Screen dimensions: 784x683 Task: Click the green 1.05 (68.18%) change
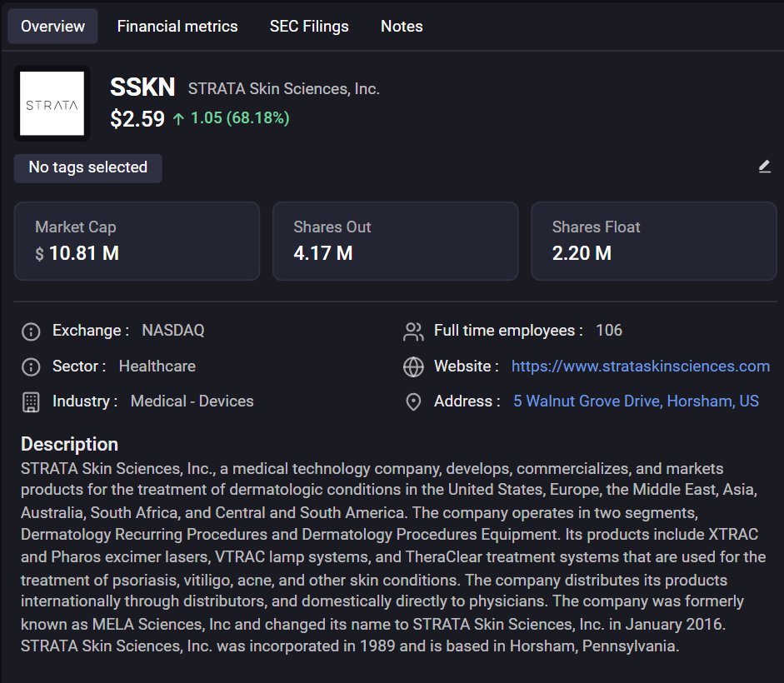point(240,118)
